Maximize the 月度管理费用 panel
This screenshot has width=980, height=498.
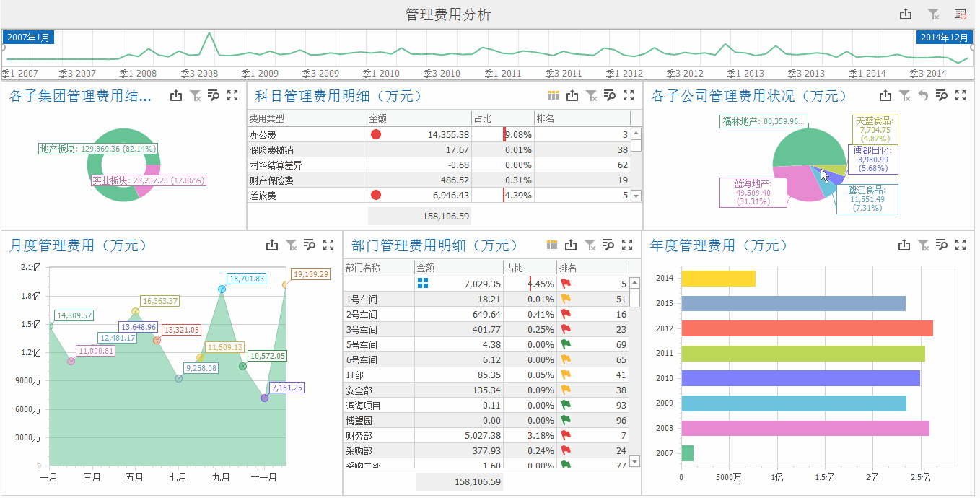(328, 245)
